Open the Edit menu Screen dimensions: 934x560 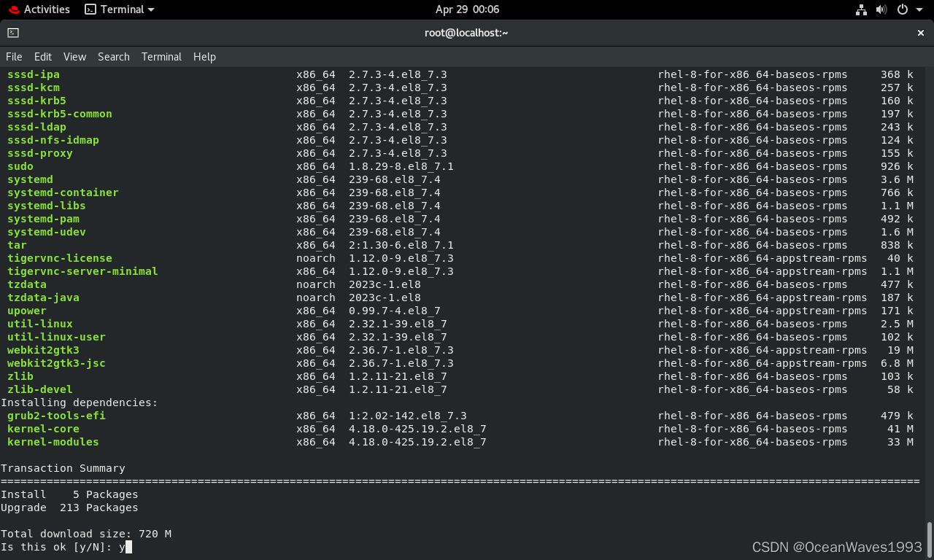point(43,57)
